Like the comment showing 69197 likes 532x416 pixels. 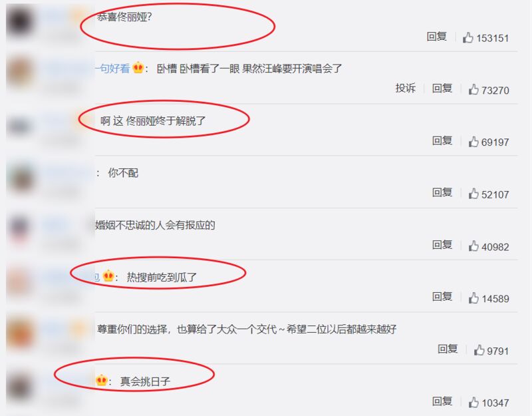click(473, 142)
